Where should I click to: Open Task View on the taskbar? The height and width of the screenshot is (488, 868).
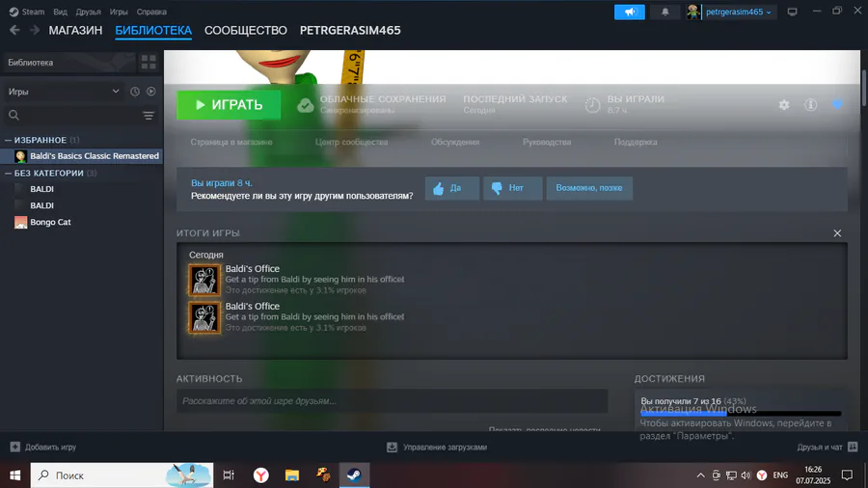click(228, 475)
